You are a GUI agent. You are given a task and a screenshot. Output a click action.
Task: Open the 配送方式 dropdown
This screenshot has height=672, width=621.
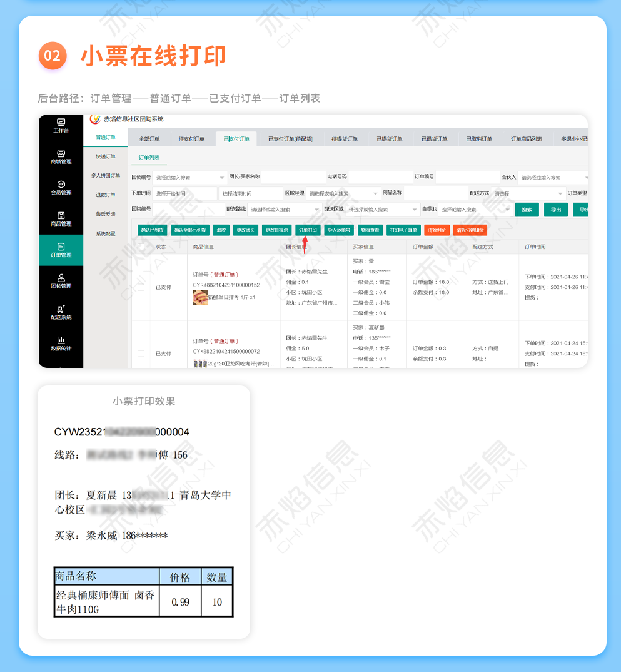[528, 194]
